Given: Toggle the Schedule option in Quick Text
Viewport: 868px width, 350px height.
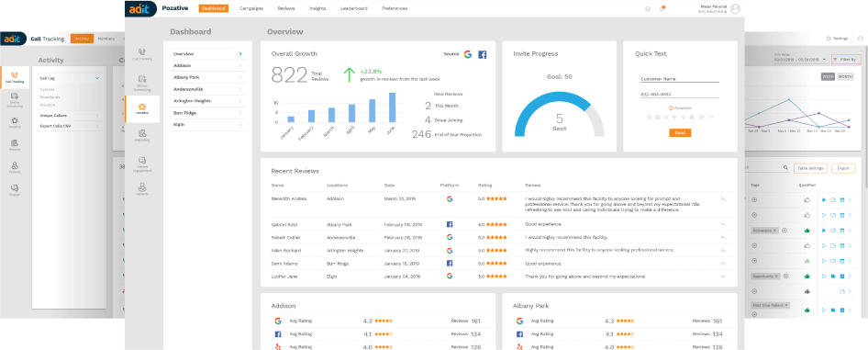Looking at the screenshot, I should [x=680, y=107].
